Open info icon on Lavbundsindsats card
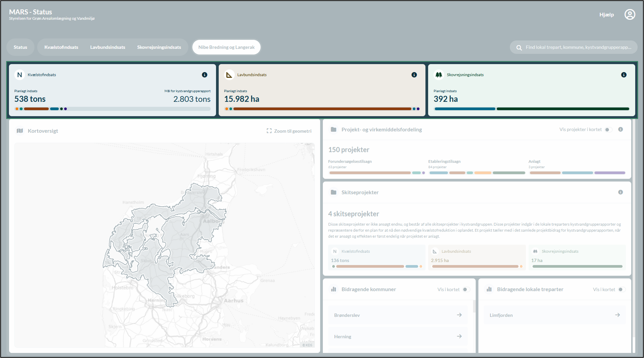The width and height of the screenshot is (644, 358). (414, 75)
